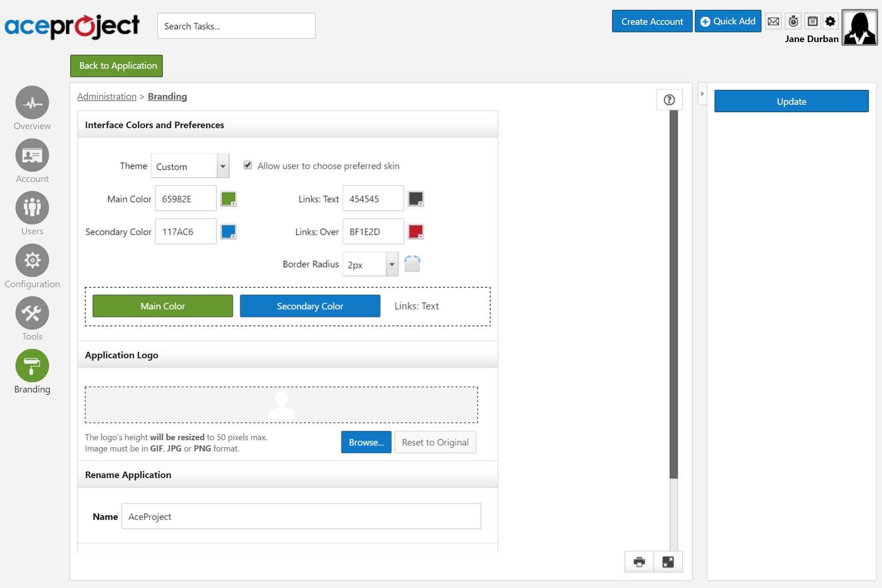Open the Secondary Color picker dropdown

click(229, 231)
